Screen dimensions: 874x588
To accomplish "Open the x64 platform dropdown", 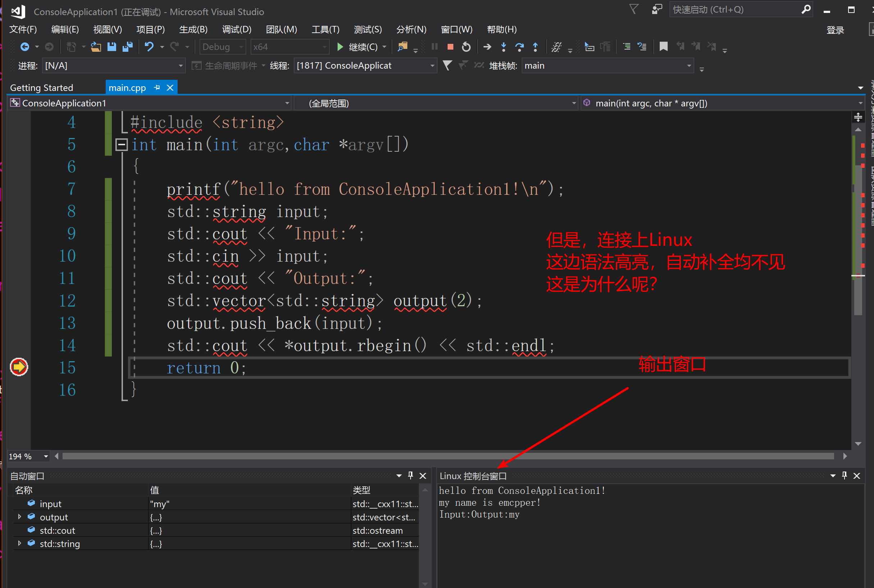I will [x=324, y=47].
